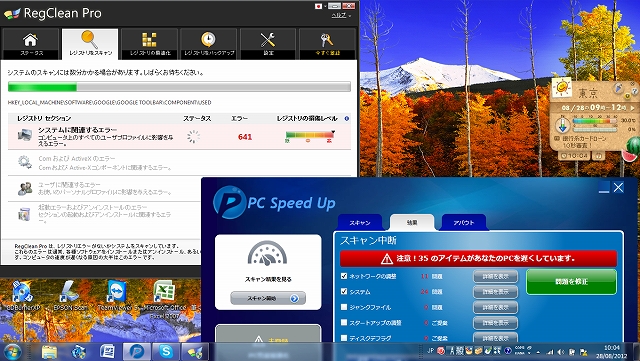Click the PC Speed Up logo

point(274,202)
